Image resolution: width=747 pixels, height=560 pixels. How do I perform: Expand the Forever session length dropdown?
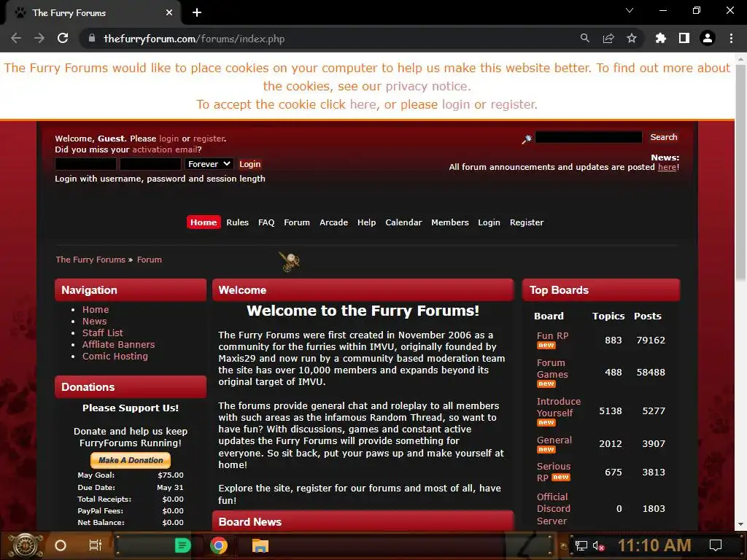(x=209, y=164)
